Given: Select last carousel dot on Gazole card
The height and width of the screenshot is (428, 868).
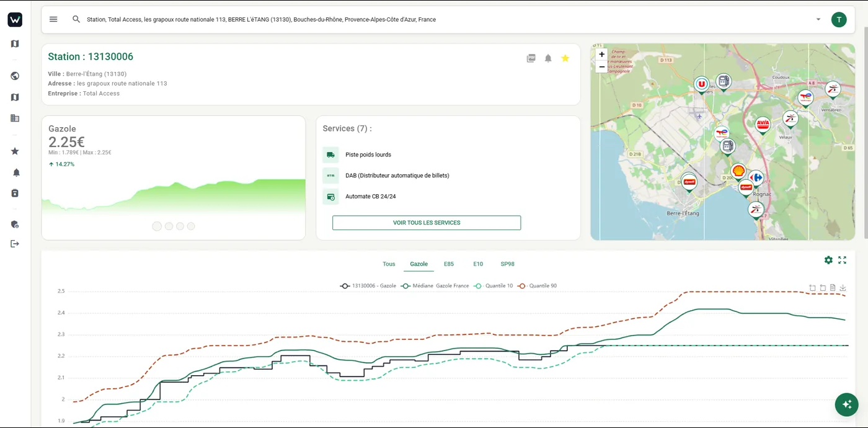Looking at the screenshot, I should (x=191, y=226).
